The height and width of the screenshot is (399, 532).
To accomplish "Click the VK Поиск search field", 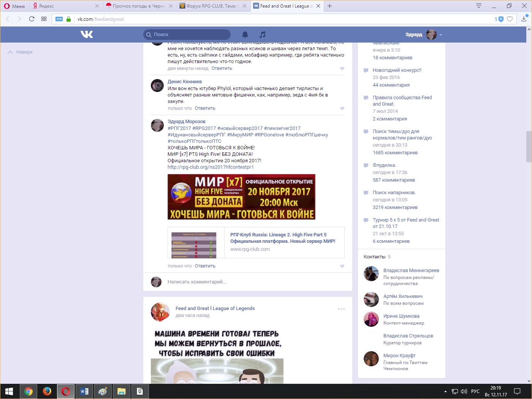I will pos(187,35).
